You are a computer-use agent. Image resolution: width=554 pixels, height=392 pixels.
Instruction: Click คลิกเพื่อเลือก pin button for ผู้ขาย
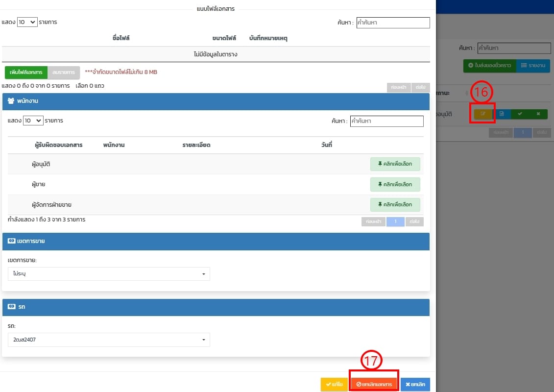click(x=395, y=184)
